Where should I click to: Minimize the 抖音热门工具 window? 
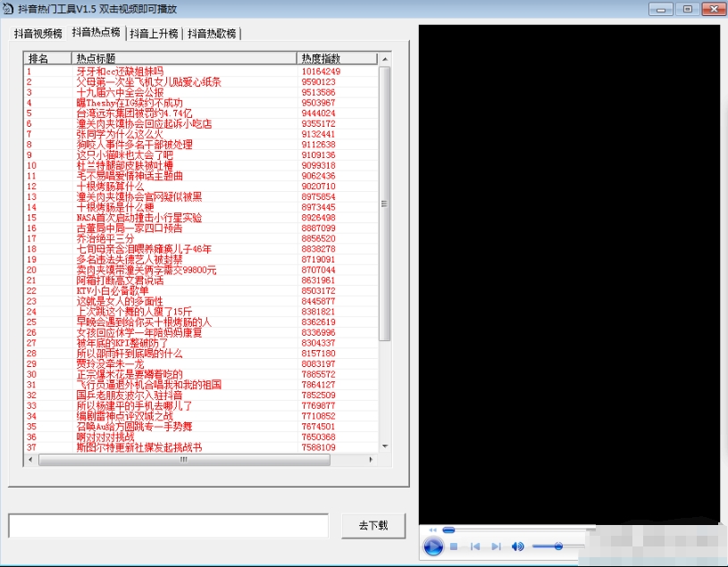(x=661, y=9)
